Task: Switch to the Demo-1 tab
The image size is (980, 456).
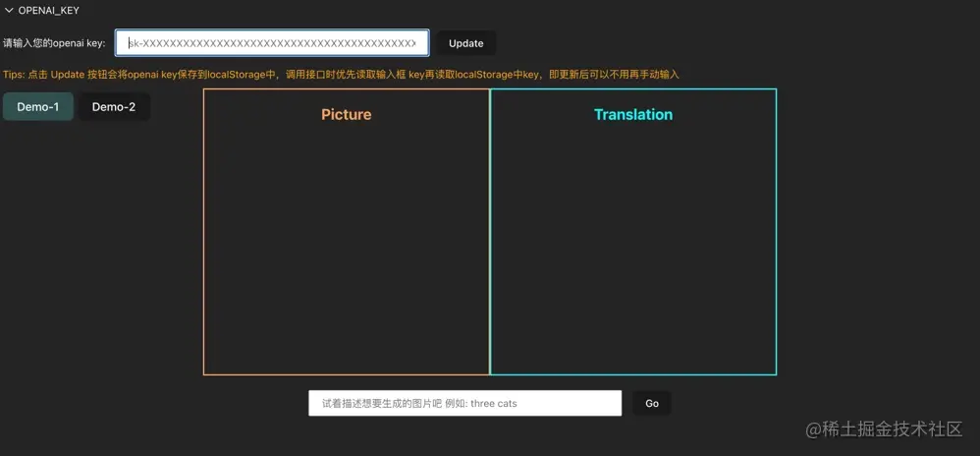Action: click(38, 107)
